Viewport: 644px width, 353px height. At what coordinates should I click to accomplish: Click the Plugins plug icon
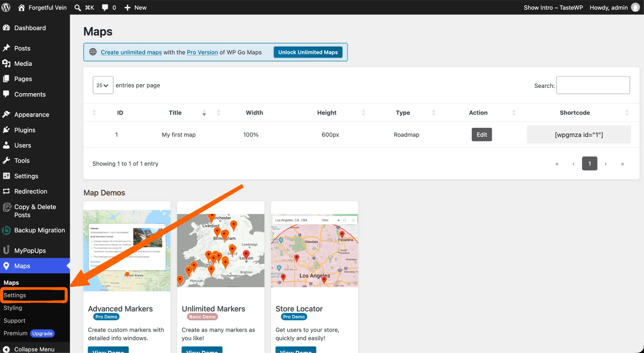pos(6,130)
